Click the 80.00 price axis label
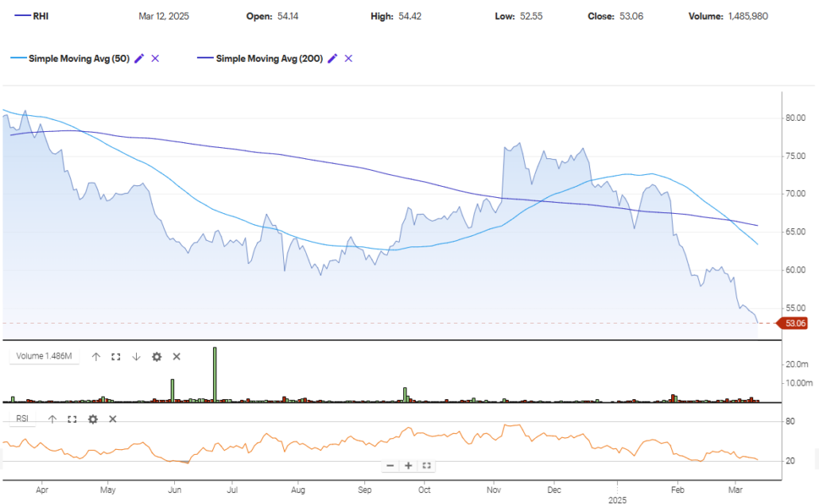The image size is (819, 504). click(x=795, y=118)
